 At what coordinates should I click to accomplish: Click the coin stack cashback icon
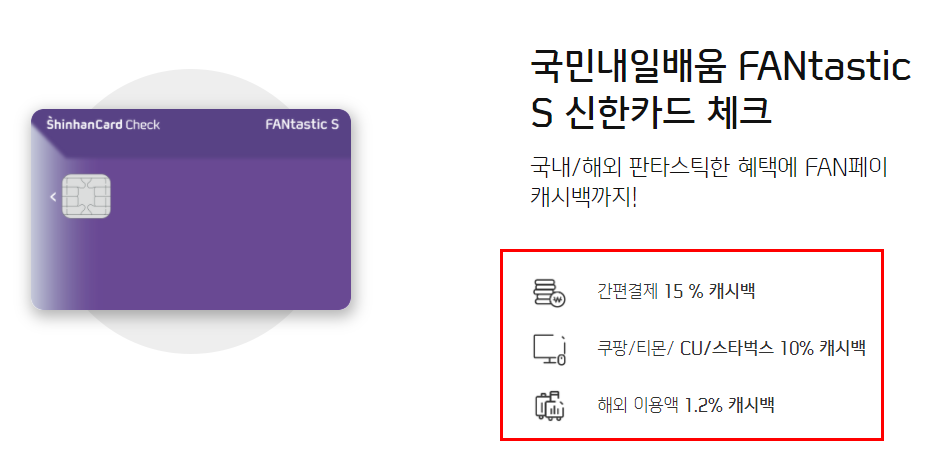click(549, 292)
